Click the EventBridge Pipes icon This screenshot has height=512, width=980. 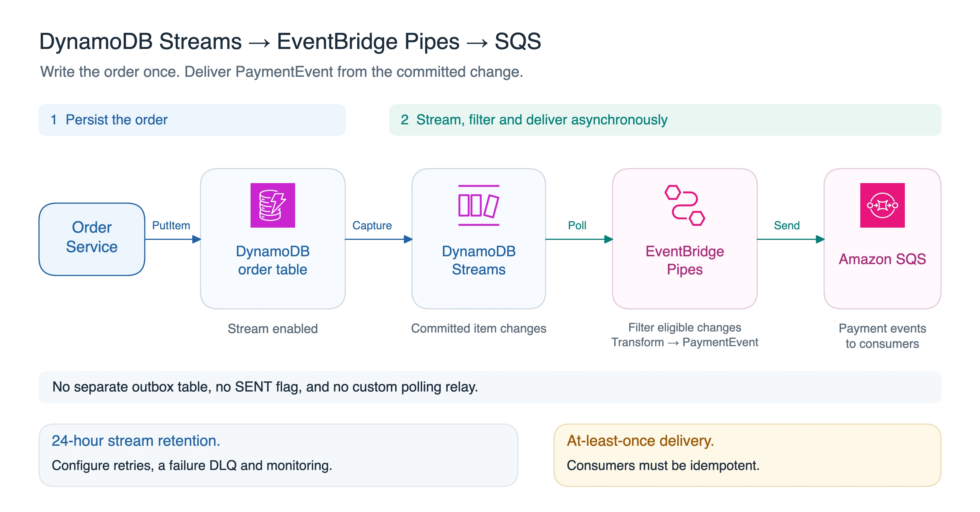685,205
